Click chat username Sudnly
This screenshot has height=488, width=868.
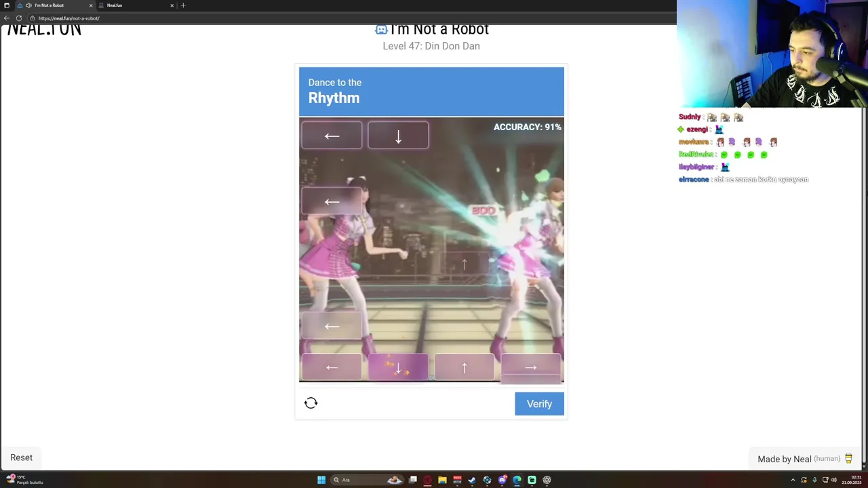690,117
